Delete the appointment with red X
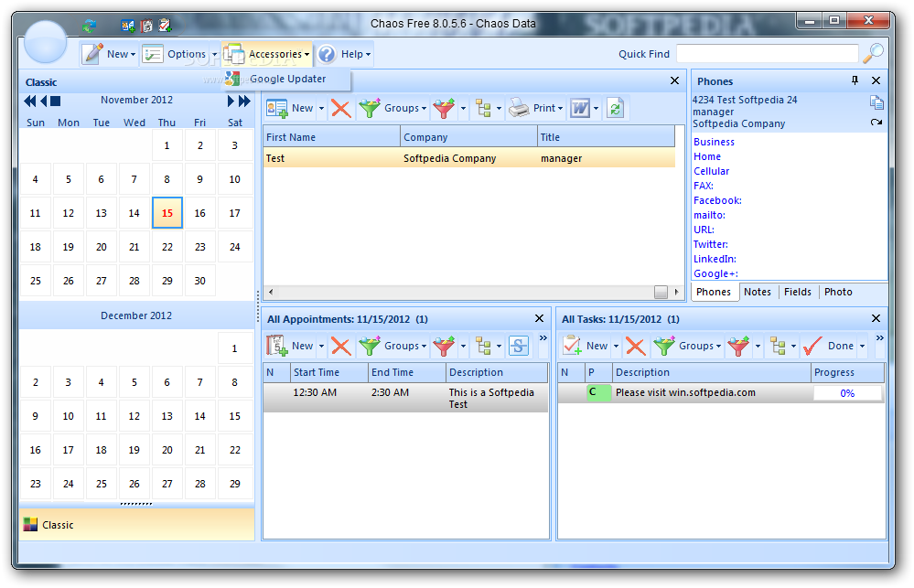This screenshot has width=914, height=588. [x=341, y=347]
